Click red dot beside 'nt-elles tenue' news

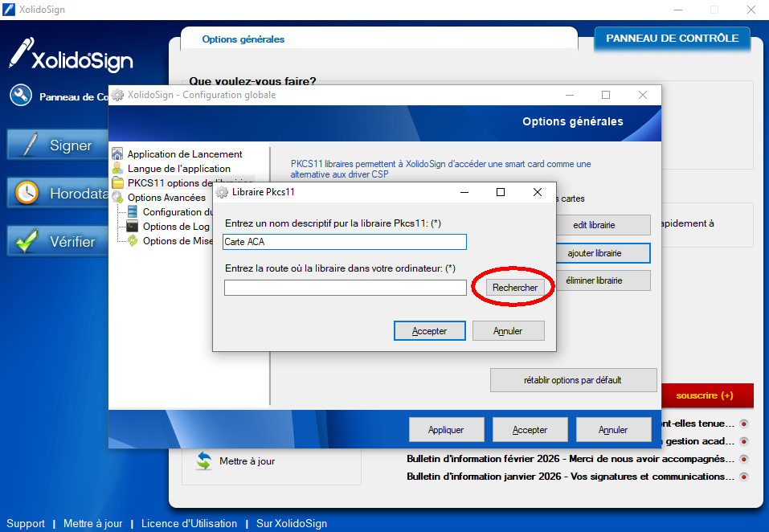(744, 424)
